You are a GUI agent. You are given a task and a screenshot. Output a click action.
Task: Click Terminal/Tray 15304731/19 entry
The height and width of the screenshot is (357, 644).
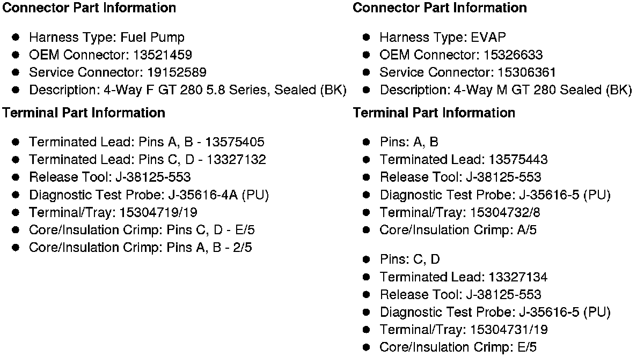464,330
